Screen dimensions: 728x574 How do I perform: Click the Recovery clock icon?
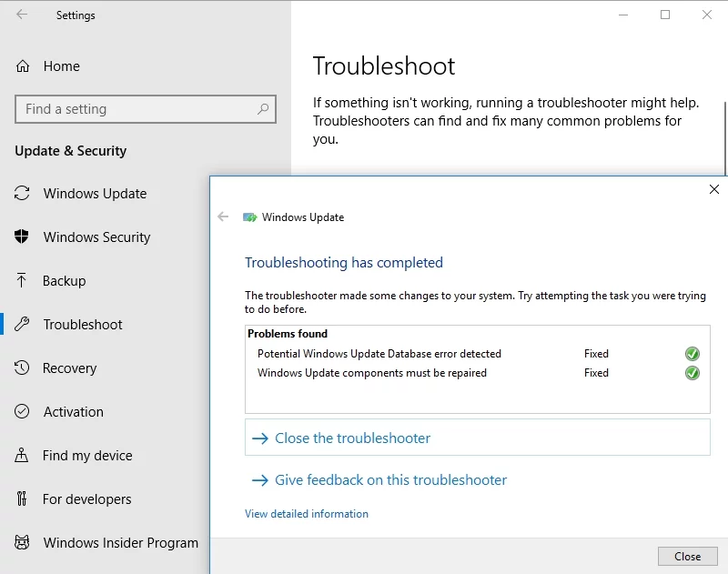tap(23, 368)
